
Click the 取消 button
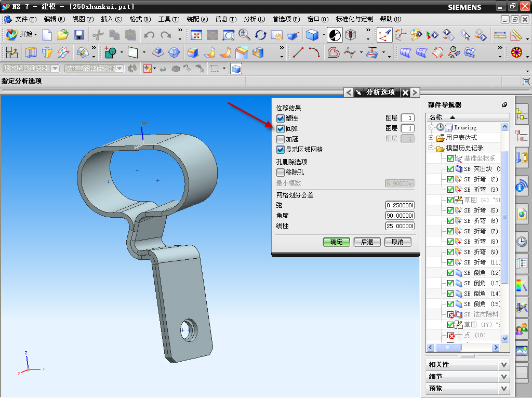click(397, 242)
